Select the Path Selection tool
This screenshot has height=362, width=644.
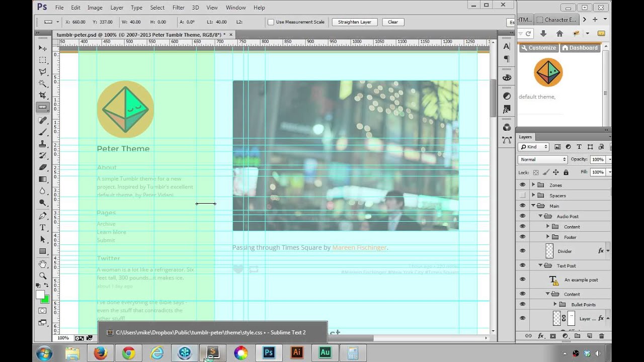tap(43, 239)
